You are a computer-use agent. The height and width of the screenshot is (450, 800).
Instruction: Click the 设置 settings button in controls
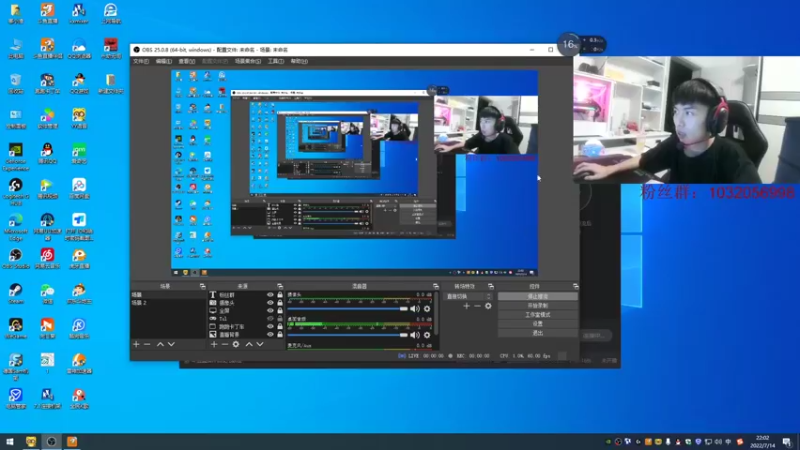pos(538,324)
